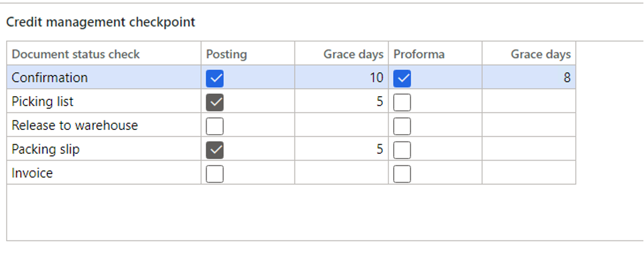The width and height of the screenshot is (644, 255).
Task: Click the Posting column header
Action: (x=226, y=54)
